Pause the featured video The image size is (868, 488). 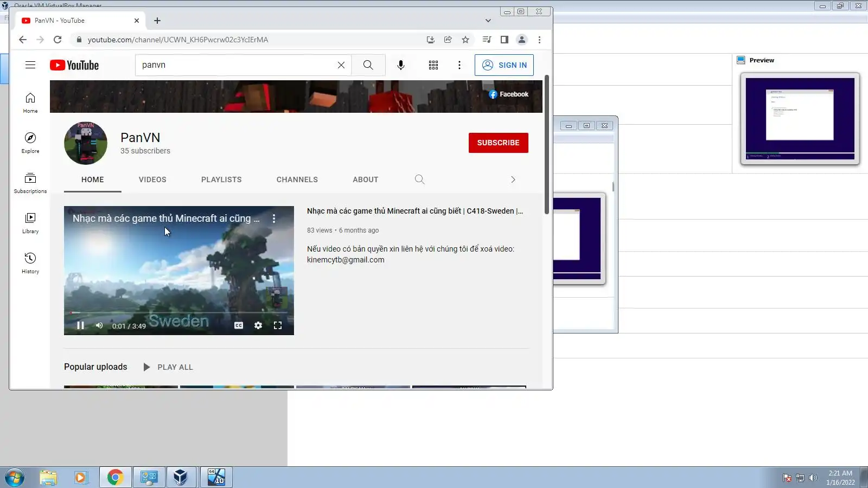click(x=80, y=325)
